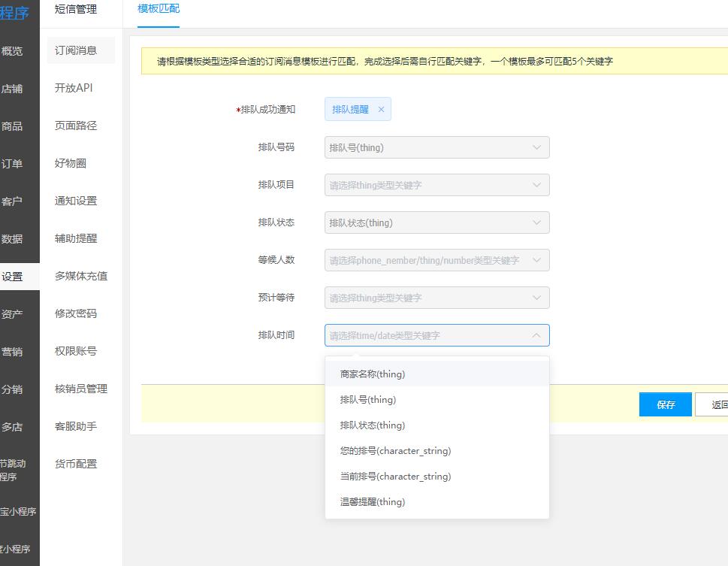This screenshot has height=566, width=728.
Task: Switch to the 模板匹配 tab
Action: 159,9
